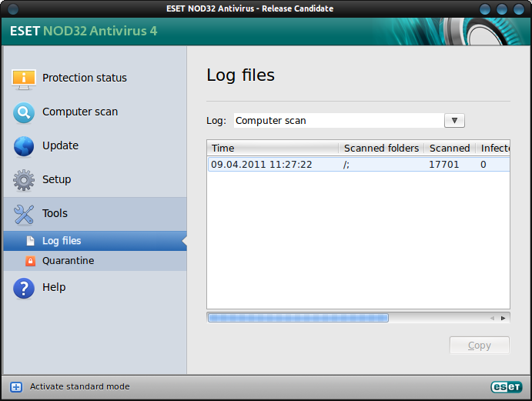This screenshot has height=401, width=532.
Task: Go to the Computer scan section
Action: coord(95,112)
